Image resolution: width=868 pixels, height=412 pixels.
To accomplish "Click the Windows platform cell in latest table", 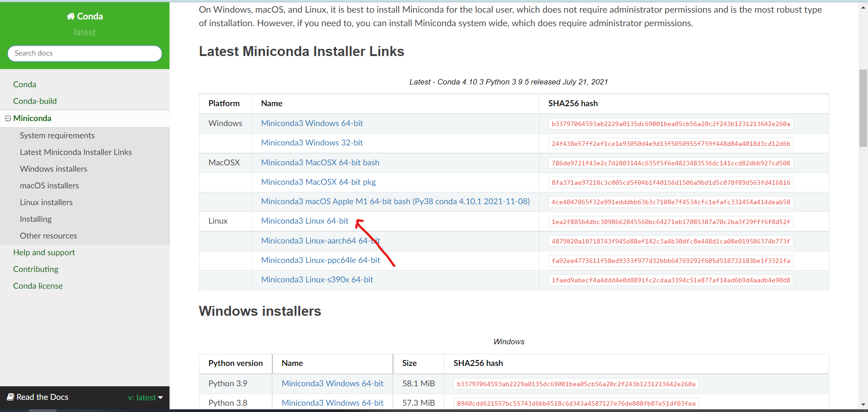I will point(225,123).
